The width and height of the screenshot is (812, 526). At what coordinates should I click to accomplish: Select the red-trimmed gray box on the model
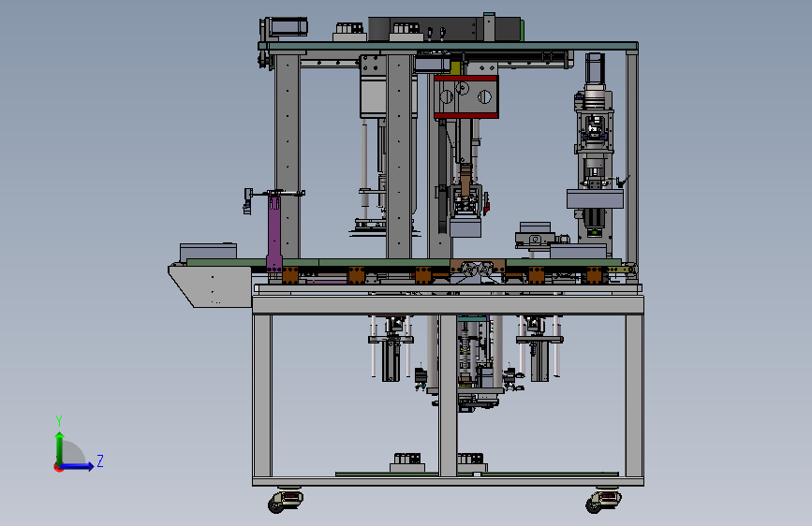coord(466,96)
